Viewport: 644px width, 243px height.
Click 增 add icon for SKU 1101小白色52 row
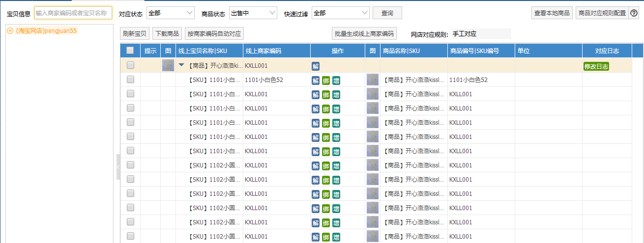[x=336, y=80]
